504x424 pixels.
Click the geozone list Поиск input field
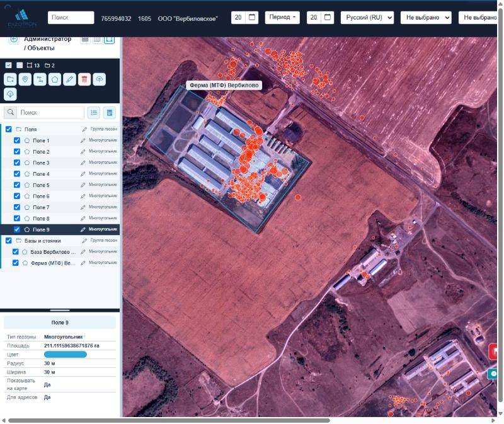50,113
